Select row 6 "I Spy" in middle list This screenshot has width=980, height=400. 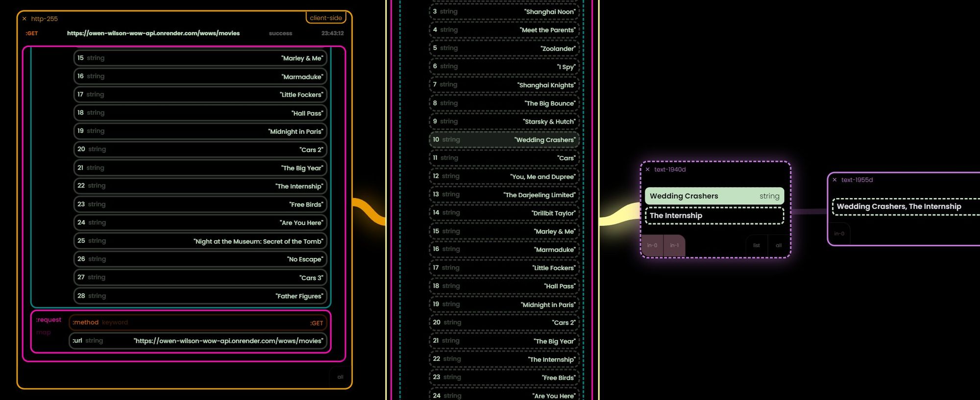point(504,67)
